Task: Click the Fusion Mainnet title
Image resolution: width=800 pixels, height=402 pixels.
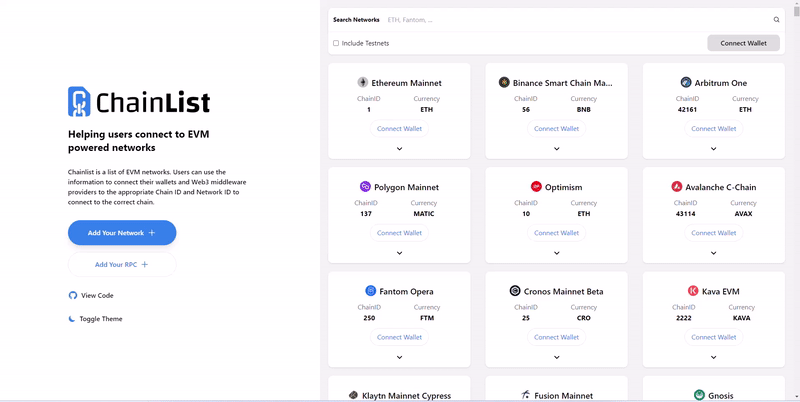Action: click(x=563, y=396)
